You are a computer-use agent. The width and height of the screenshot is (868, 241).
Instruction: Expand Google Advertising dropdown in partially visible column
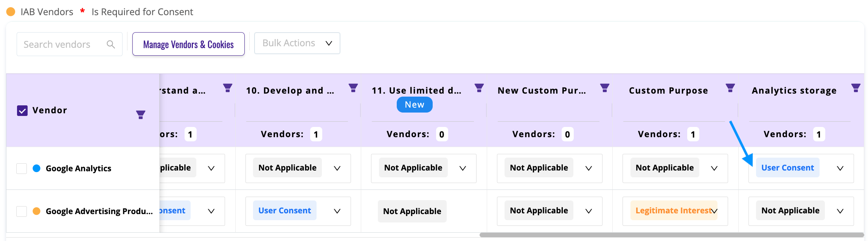[211, 211]
